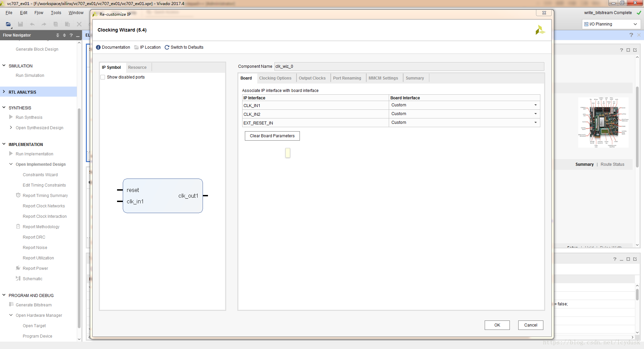The height and width of the screenshot is (349, 644).
Task: Switch to the Port Renaming tab
Action: 347,78
